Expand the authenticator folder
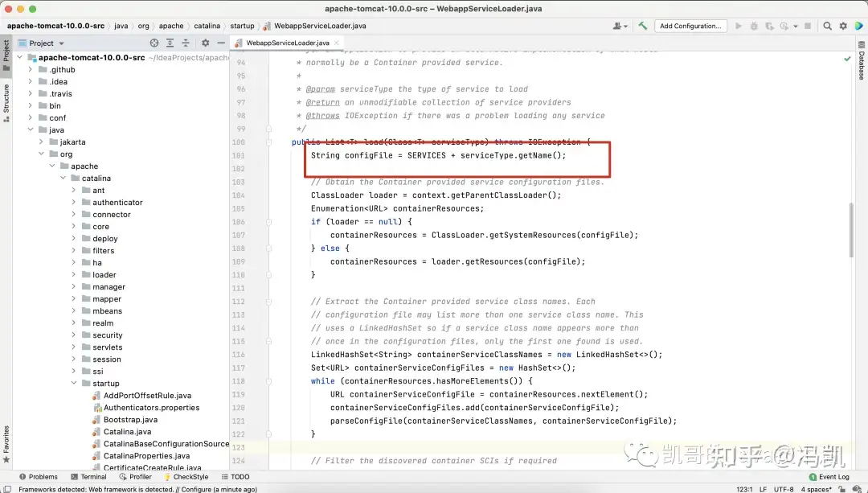The width and height of the screenshot is (868, 493). (74, 203)
